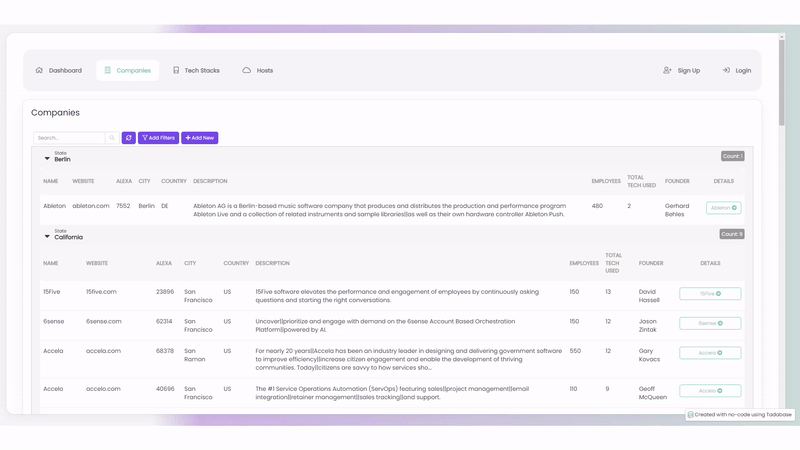
Task: Click the California Count badge
Action: pyautogui.click(x=732, y=234)
